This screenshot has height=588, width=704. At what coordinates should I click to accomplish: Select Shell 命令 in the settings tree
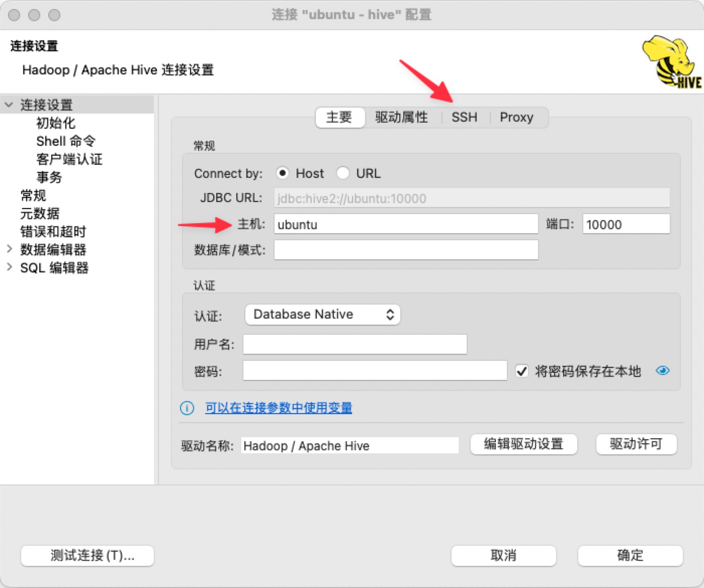pyautogui.click(x=66, y=141)
